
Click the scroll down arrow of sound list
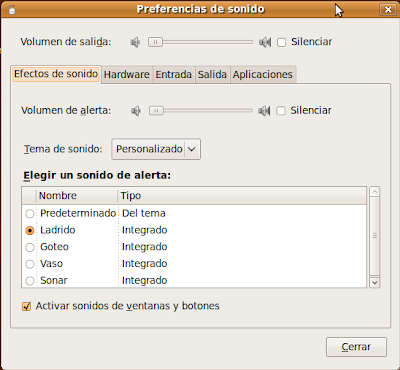[375, 282]
